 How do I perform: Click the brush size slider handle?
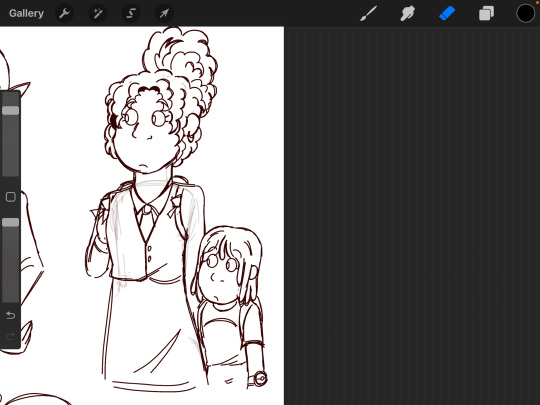(x=11, y=111)
